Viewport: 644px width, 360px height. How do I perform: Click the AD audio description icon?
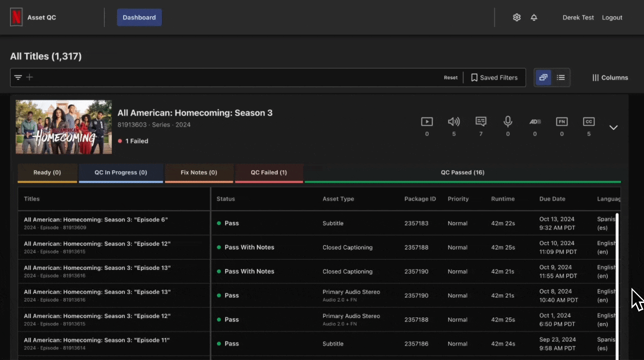535,121
